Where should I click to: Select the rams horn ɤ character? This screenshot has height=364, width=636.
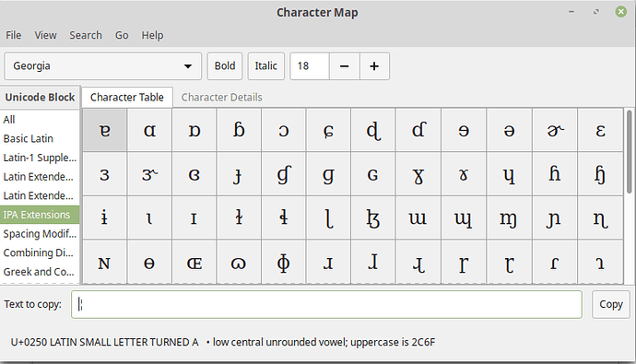pos(464,175)
